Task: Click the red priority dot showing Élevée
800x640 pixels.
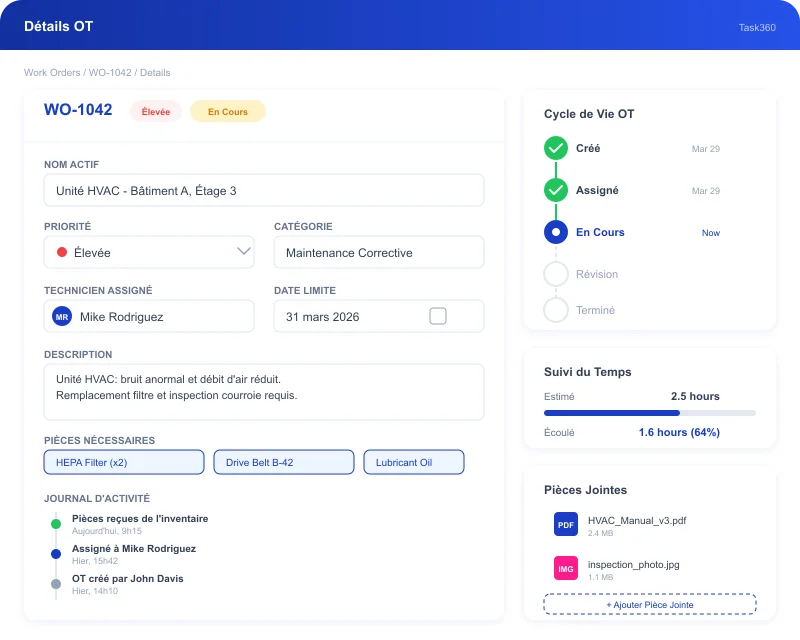Action: pos(60,252)
